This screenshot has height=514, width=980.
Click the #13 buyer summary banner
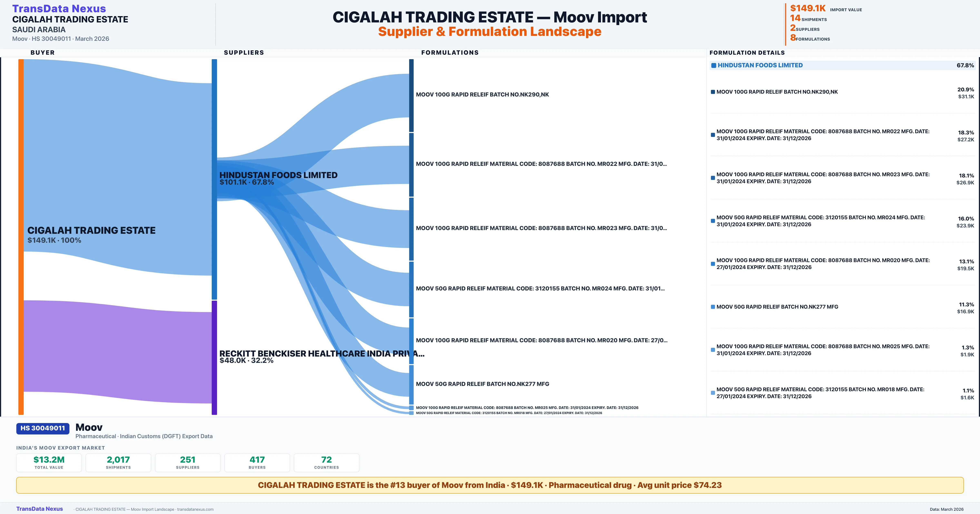(490, 485)
